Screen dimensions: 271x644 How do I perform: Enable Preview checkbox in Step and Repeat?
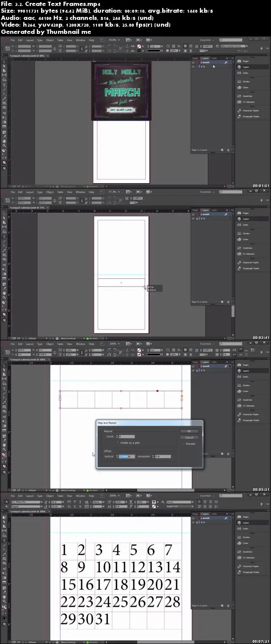pos(184,444)
